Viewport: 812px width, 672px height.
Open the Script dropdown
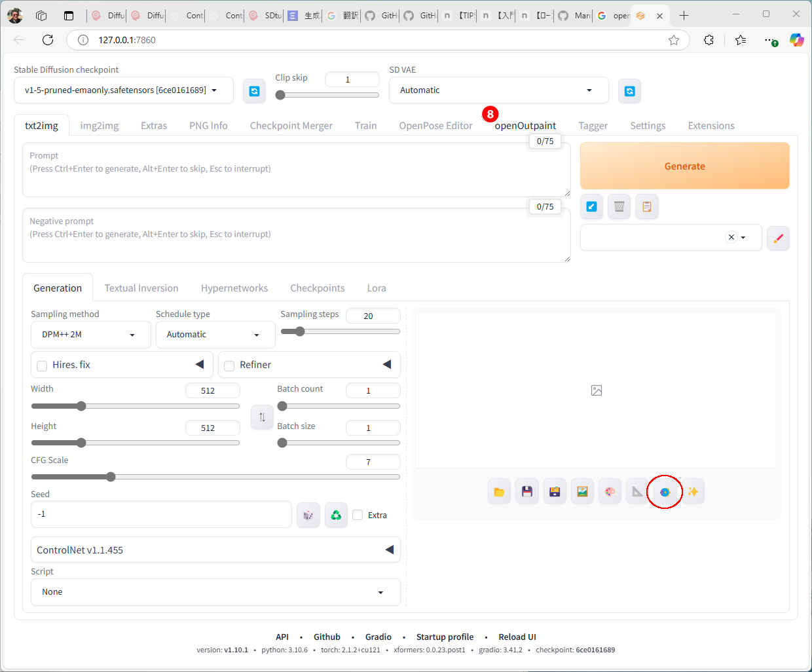(215, 592)
